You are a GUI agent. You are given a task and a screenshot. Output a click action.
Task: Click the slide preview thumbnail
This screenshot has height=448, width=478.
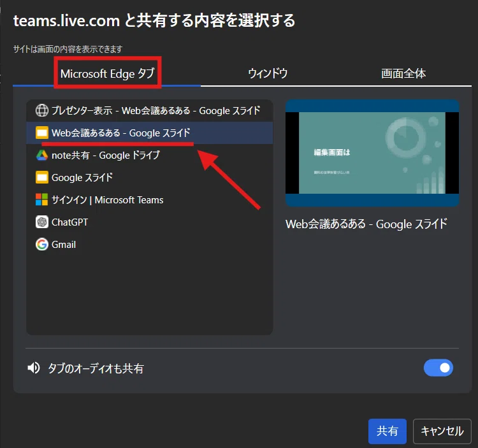[x=372, y=153]
